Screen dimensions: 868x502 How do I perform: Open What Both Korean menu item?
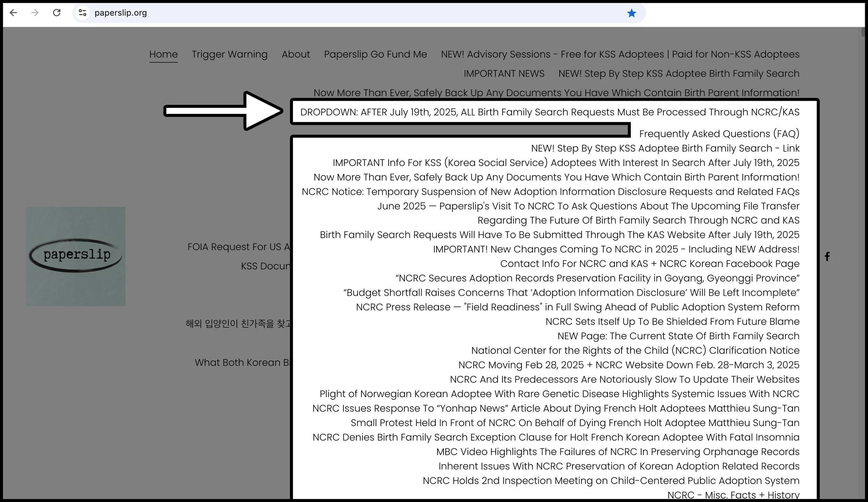coord(242,362)
